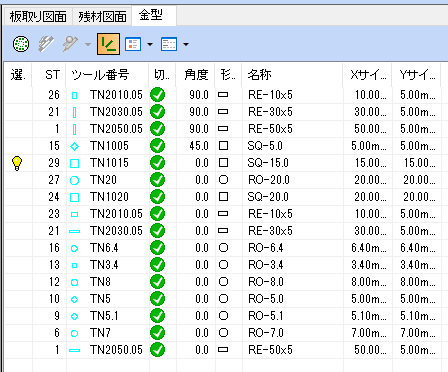Screen dimensions: 448x372
Task: Click the RO-6.4 name cell
Action: tap(266, 248)
